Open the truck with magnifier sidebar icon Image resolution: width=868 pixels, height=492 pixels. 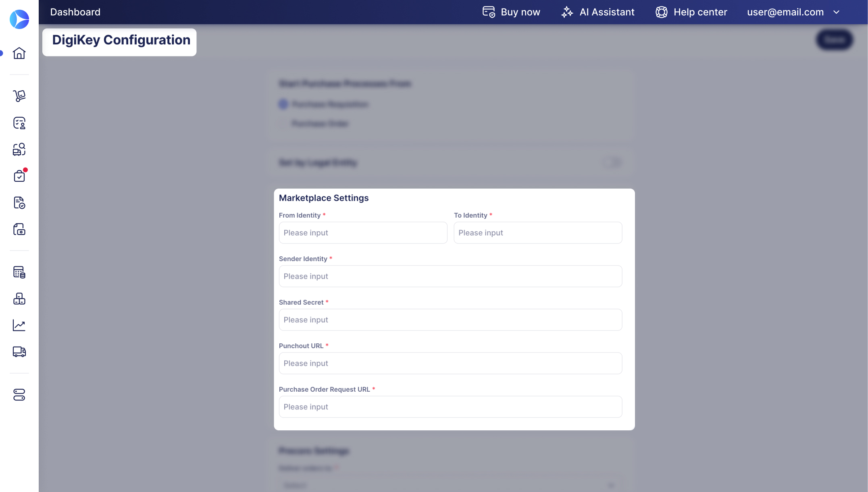pos(19,149)
